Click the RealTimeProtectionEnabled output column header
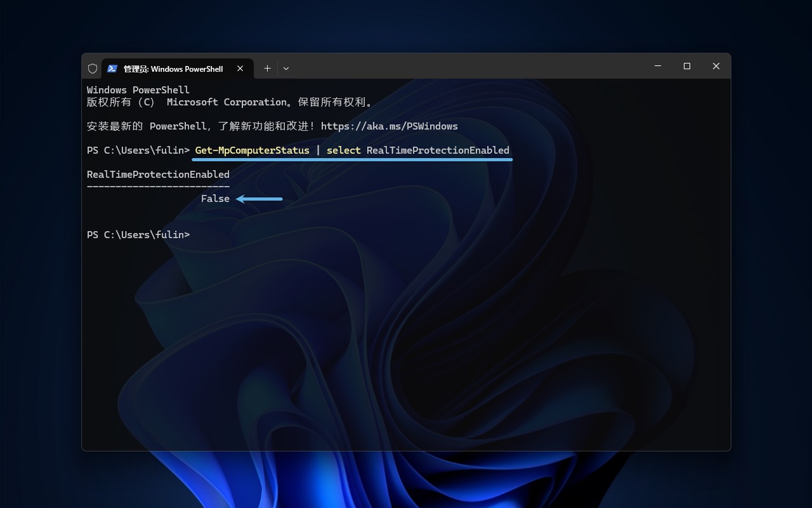Viewport: 812px width, 508px height. pos(158,175)
